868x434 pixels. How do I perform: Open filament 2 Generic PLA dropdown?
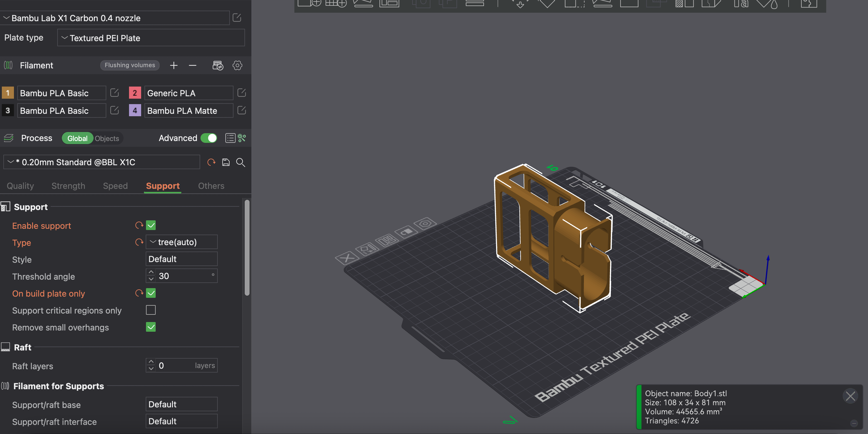coord(189,93)
